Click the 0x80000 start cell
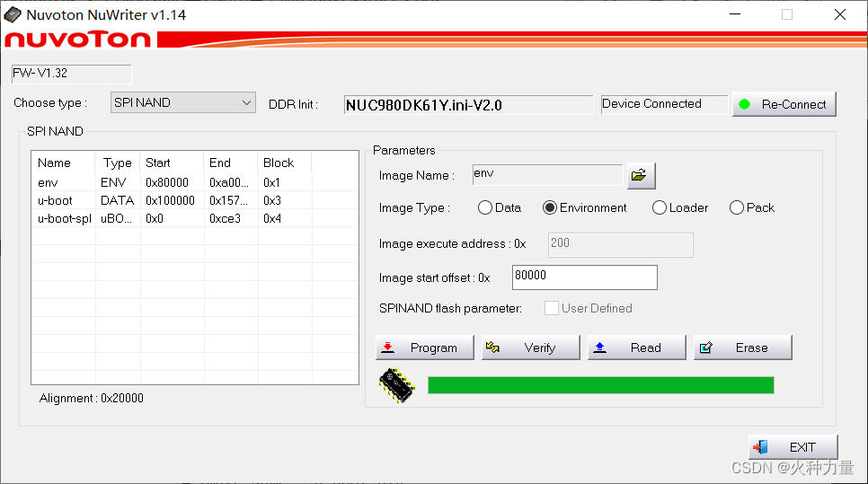Viewport: 868px width, 484px height. click(x=167, y=182)
